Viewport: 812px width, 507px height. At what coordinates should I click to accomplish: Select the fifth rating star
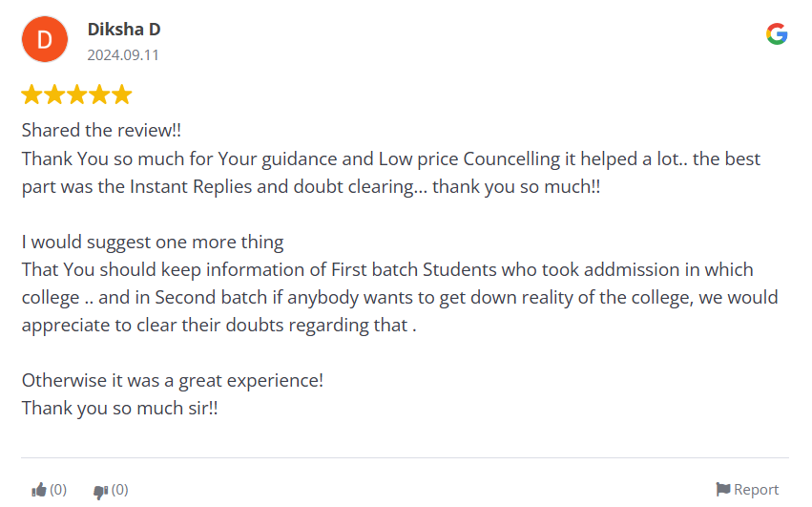click(122, 95)
